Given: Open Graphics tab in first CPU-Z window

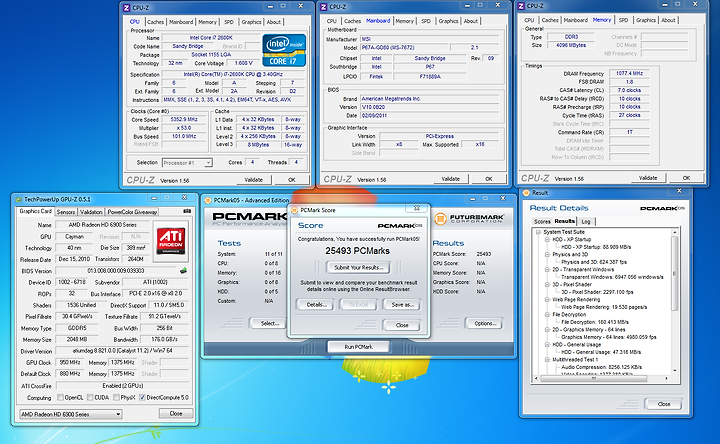Looking at the screenshot, I should [x=251, y=22].
